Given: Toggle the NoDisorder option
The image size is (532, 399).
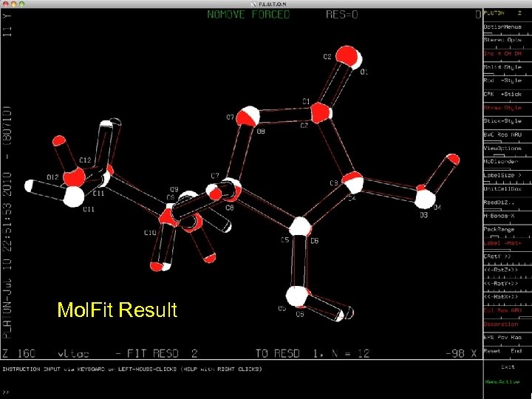Looking at the screenshot, I should 501,162.
